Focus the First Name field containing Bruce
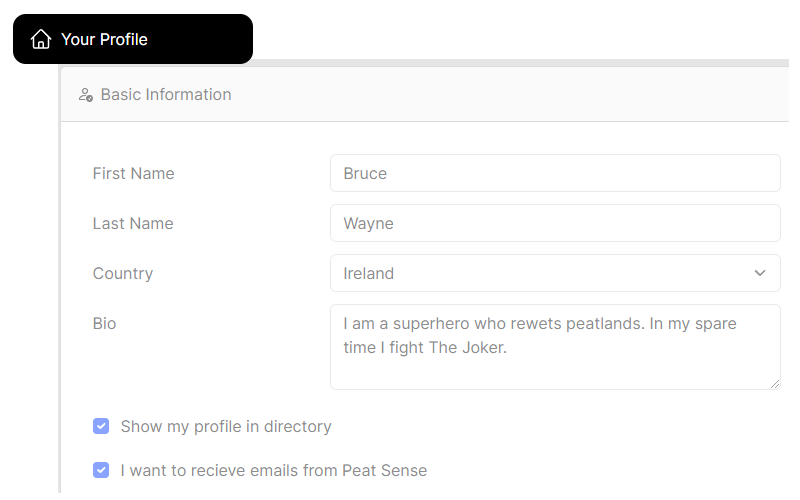This screenshot has width=800, height=500. [x=555, y=173]
